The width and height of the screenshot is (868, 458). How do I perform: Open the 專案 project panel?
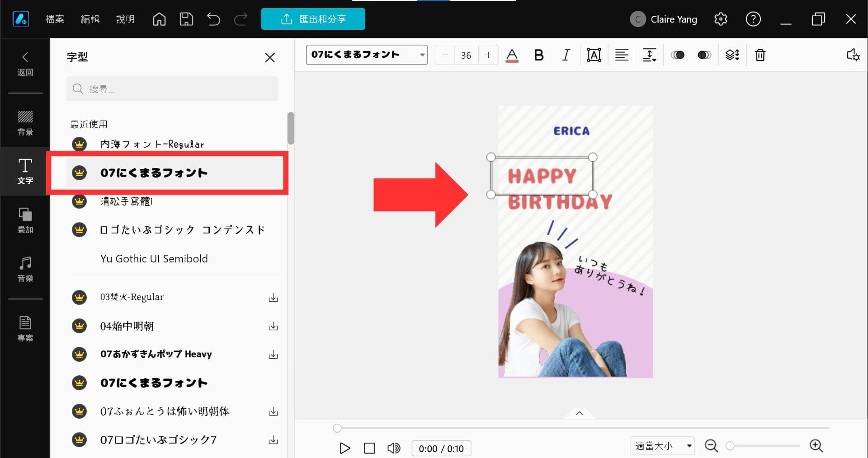coord(25,329)
